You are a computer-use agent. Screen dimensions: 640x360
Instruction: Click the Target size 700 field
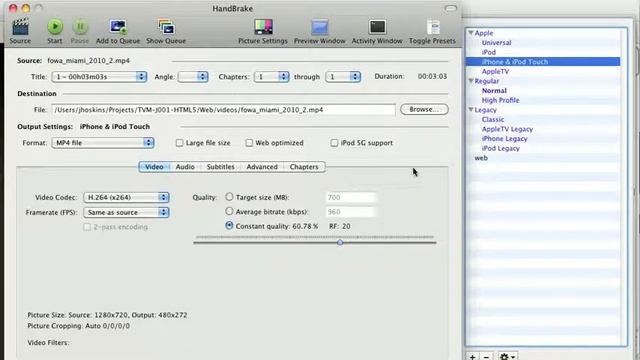pyautogui.click(x=350, y=198)
